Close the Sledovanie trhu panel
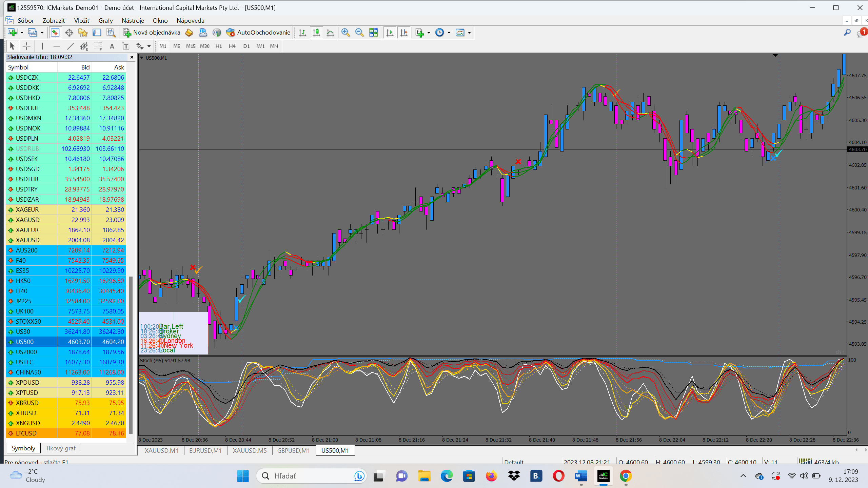 point(132,57)
